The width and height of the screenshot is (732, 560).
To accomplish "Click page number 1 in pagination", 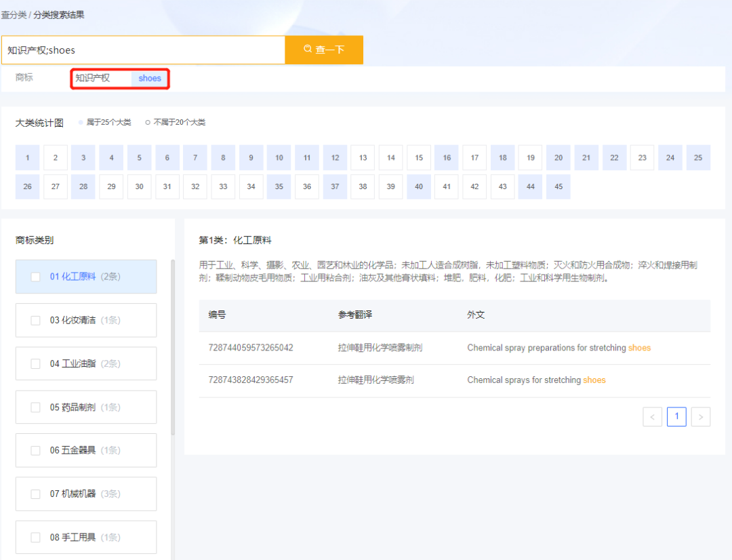I will [676, 416].
